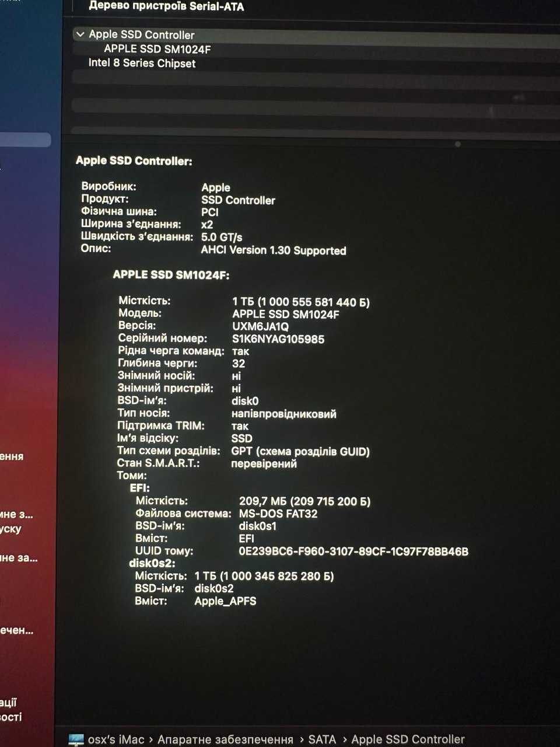The height and width of the screenshot is (747, 560).
Task: Click the link speed value 5.0 GT/s
Action: coord(222,237)
